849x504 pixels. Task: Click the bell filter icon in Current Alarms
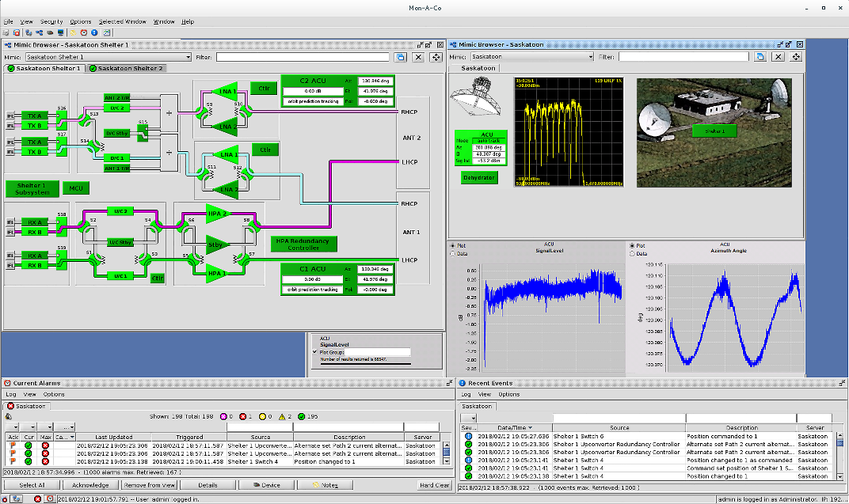[x=9, y=416]
